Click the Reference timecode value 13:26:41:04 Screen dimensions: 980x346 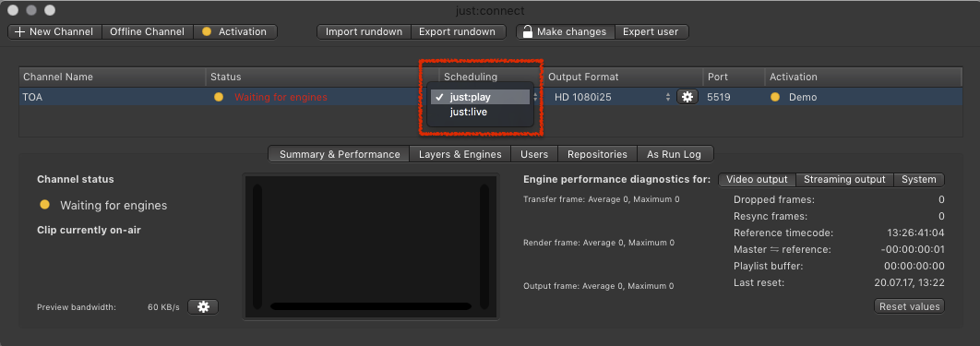[x=915, y=233]
